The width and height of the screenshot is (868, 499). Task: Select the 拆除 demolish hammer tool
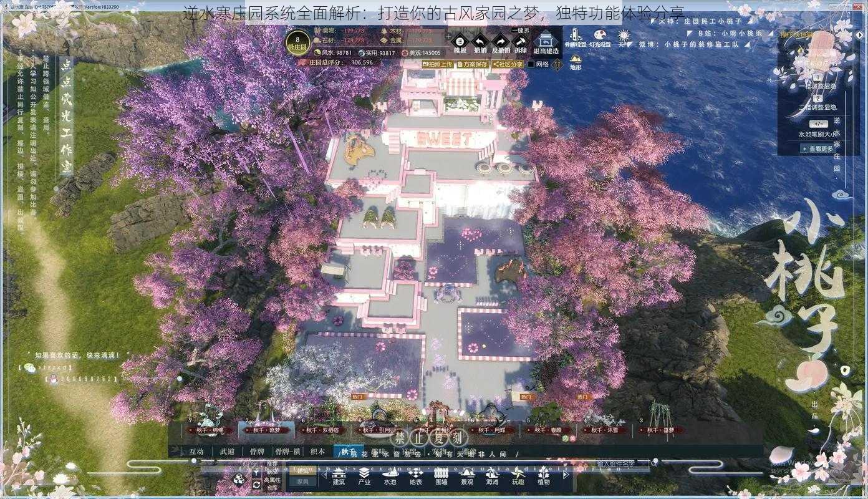point(521,42)
